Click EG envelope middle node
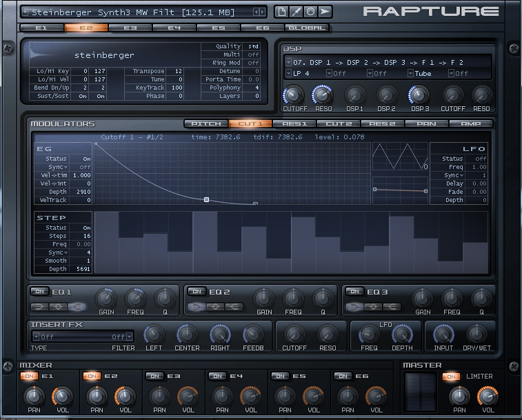The height and width of the screenshot is (420, 522). tap(206, 199)
